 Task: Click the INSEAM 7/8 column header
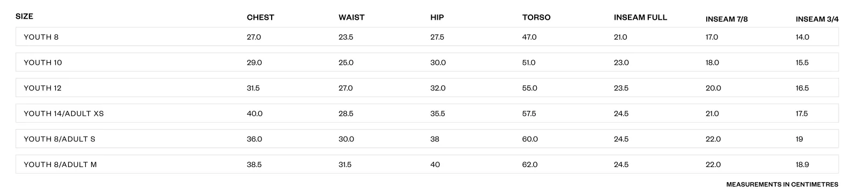tap(727, 19)
